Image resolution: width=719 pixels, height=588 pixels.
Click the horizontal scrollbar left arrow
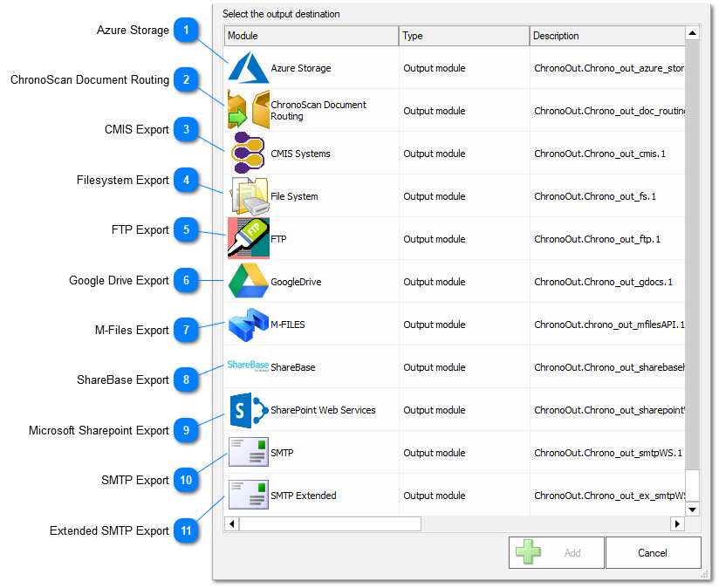[x=231, y=523]
